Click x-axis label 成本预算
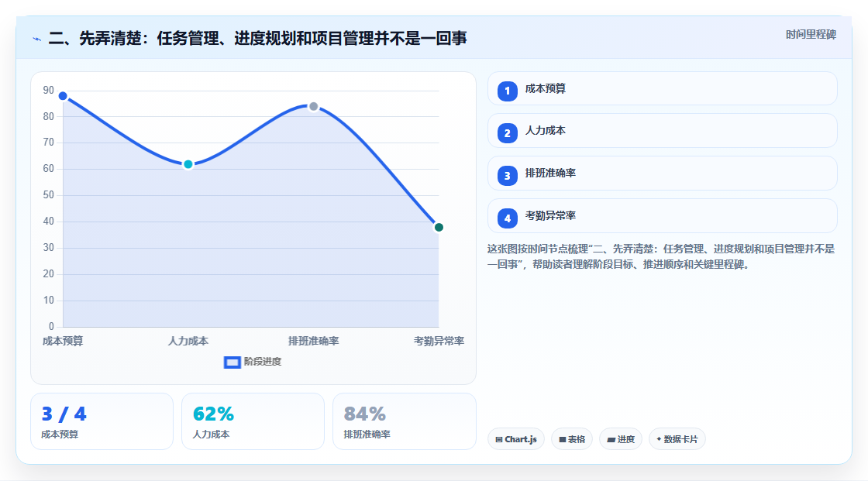This screenshot has height=481, width=868. [63, 341]
